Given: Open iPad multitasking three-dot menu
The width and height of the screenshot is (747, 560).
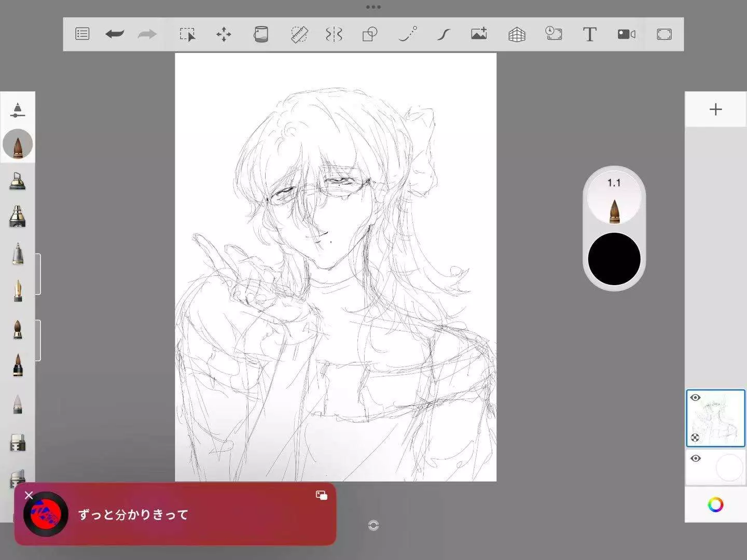Looking at the screenshot, I should [374, 7].
